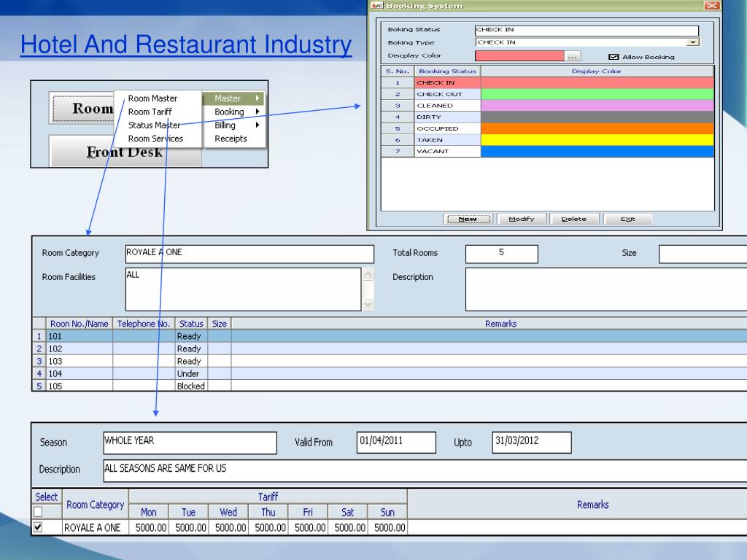
Task: Click the Roon No./Name column header
Action: (79, 324)
